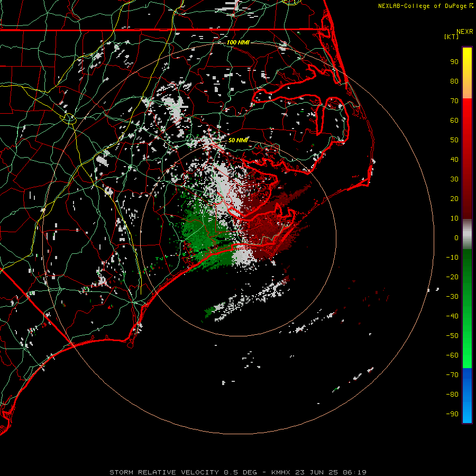
Task: Click the positive 90 scale label
Action: [x=454, y=62]
